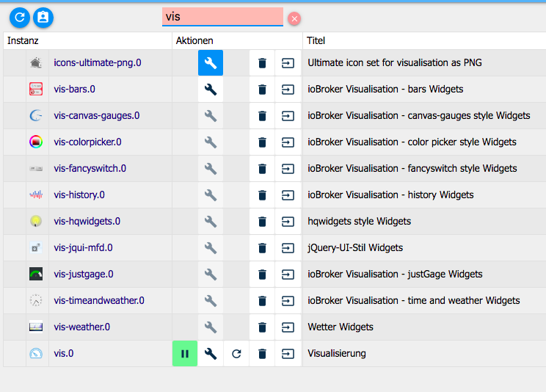The height and width of the screenshot is (392, 546).
Task: Click the vis-hqwidgets.0 light bulb thumbnail
Action: tap(36, 221)
